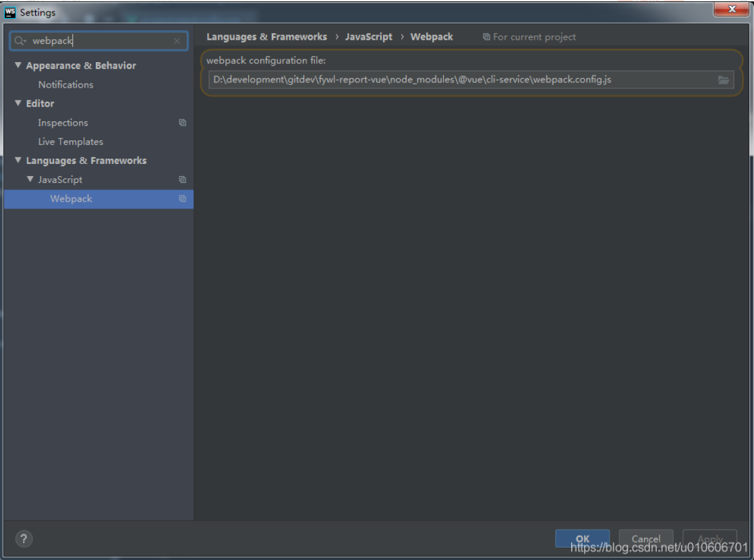Viewport: 754px width, 560px height.
Task: Select the Webpack settings item
Action: click(x=71, y=198)
